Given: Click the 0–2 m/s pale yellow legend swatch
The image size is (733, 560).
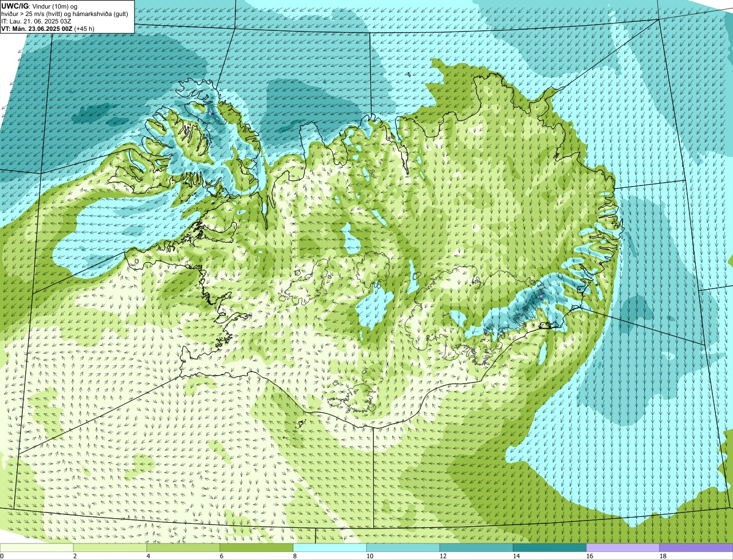Looking at the screenshot, I should 37,547.
